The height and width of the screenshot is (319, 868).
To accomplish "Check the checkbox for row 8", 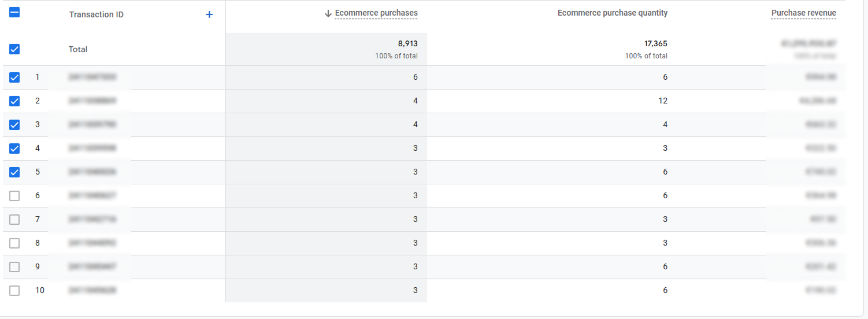I will (x=14, y=243).
